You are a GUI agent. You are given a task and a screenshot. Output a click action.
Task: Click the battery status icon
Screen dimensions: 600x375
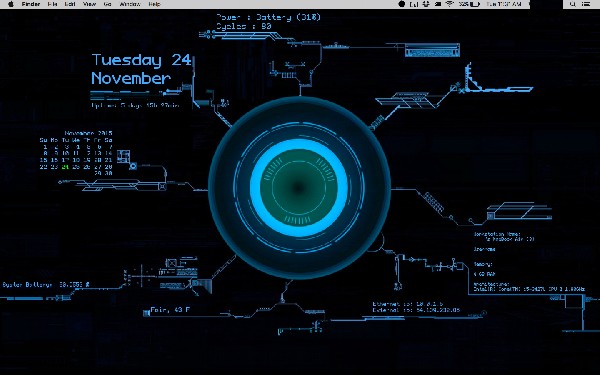pos(475,4)
